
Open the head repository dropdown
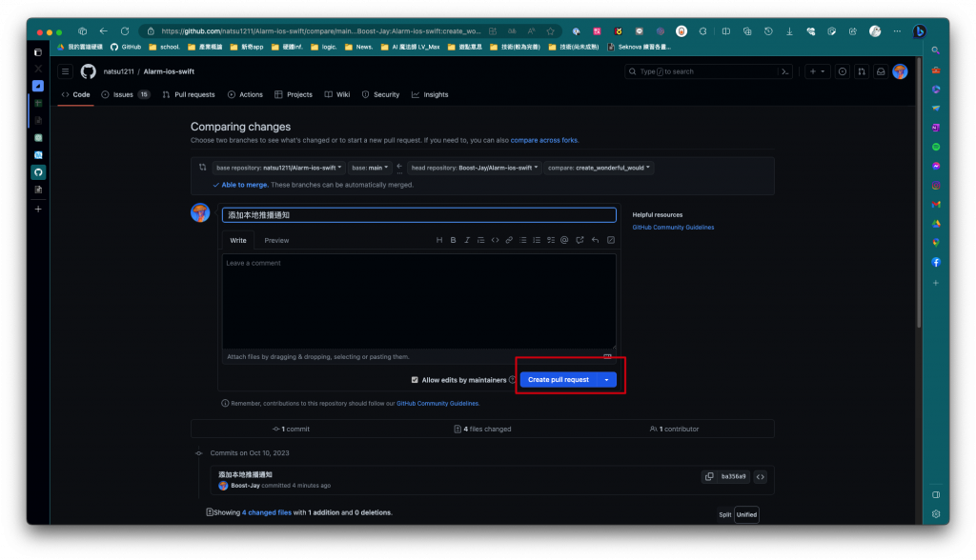click(x=475, y=168)
